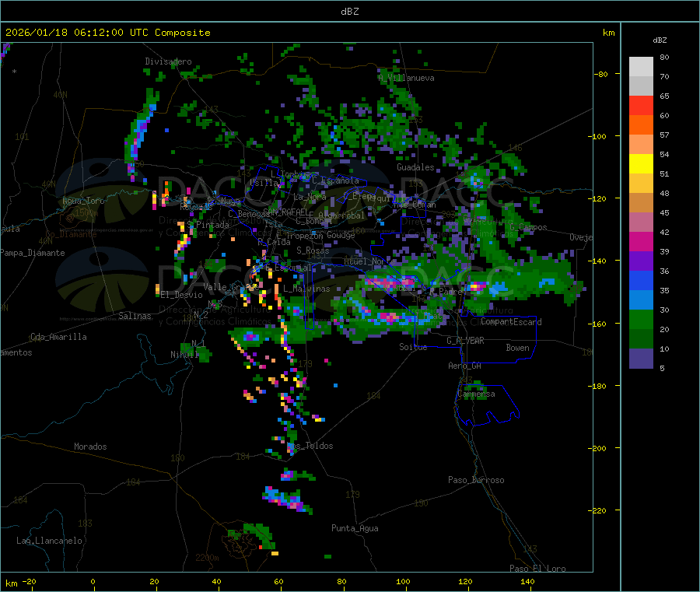Image resolution: width=700 pixels, height=592 pixels.
Task: Click the dark green 10 dBZ legend swatch
Action: [641, 339]
